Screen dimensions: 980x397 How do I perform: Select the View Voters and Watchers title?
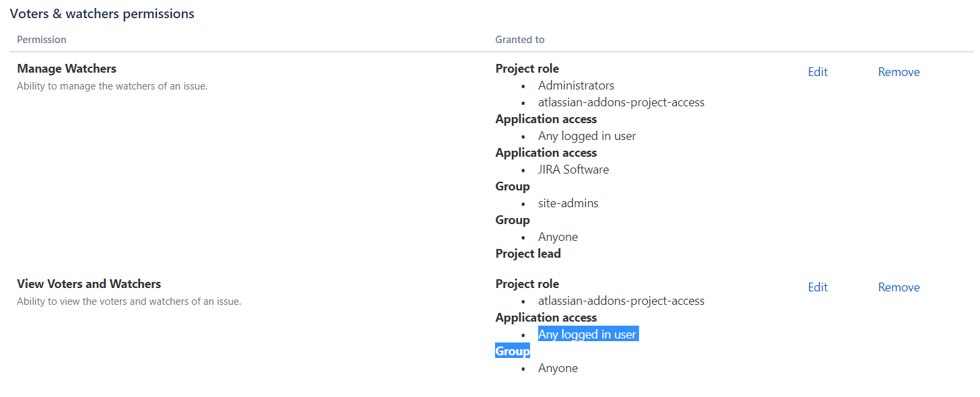[x=89, y=284]
